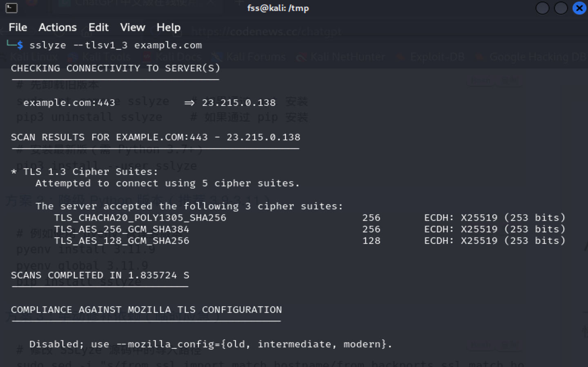
Task: Click the example.com:443 host text
Action: [69, 103]
